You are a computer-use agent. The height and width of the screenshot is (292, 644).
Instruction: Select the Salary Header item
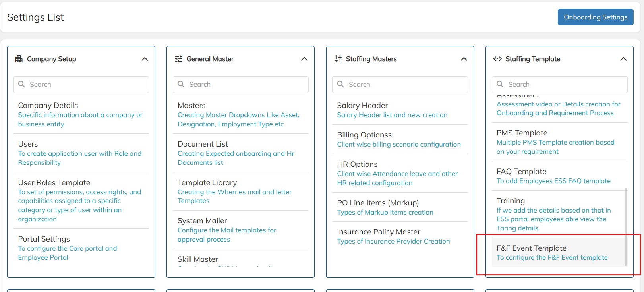tap(362, 106)
